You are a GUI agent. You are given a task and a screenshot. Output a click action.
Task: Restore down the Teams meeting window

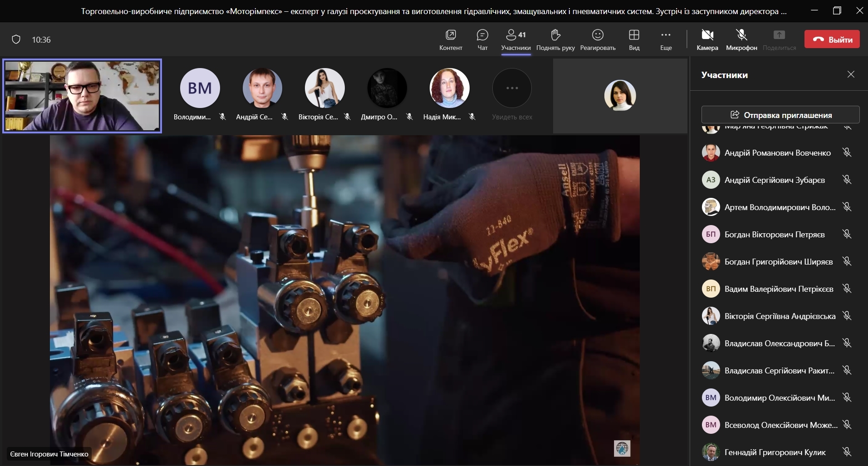coord(837,11)
